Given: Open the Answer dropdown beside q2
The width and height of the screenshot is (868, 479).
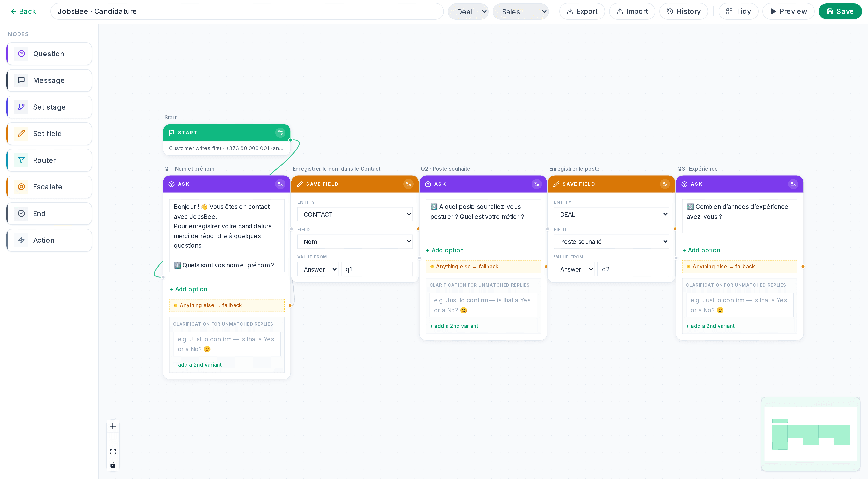Looking at the screenshot, I should pyautogui.click(x=574, y=269).
